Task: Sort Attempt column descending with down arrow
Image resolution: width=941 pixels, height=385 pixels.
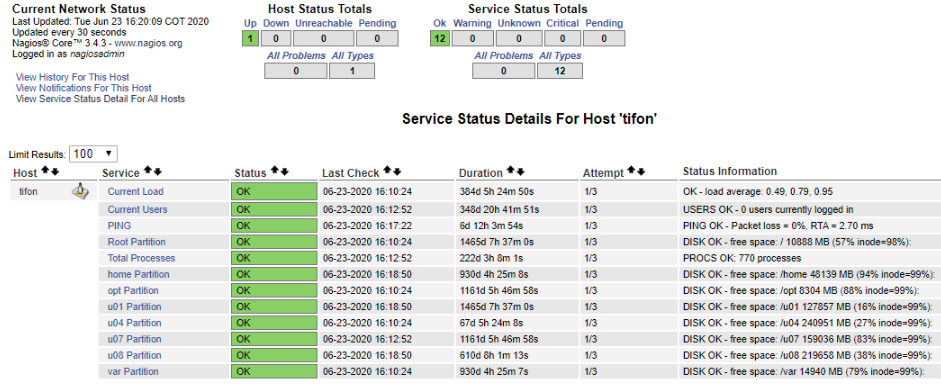Action: 641,172
